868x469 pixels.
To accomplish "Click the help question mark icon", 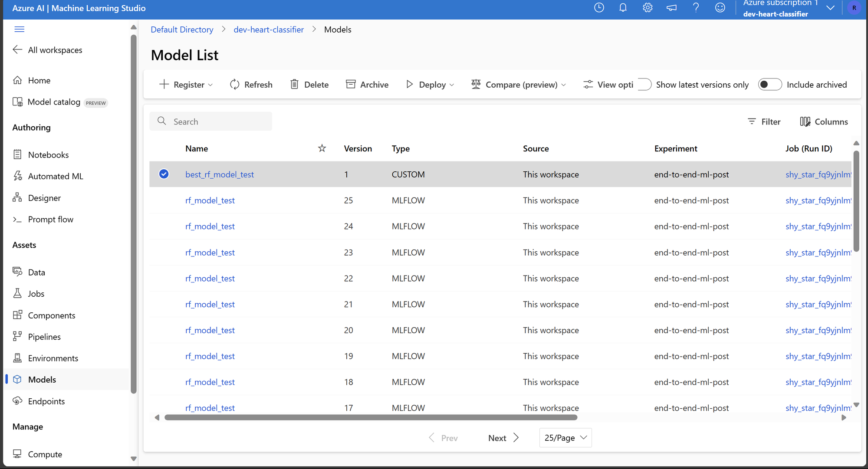I will pyautogui.click(x=696, y=8).
